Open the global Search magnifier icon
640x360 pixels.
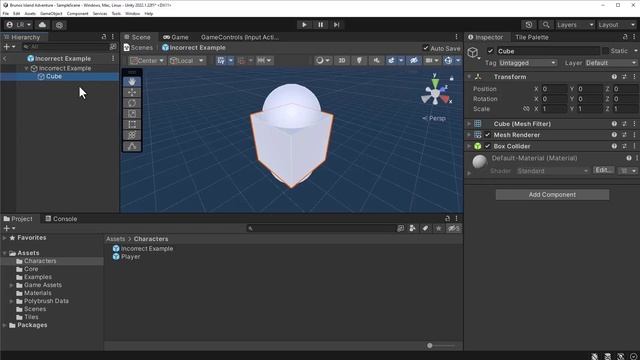pos(546,25)
